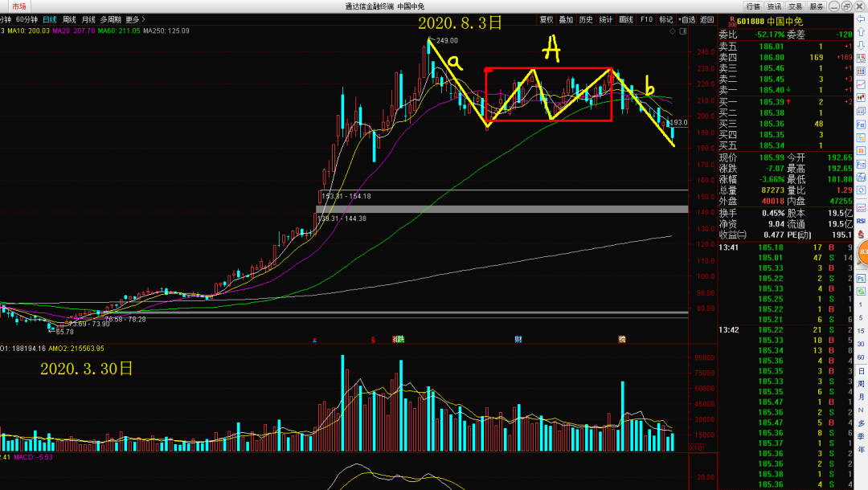Switch to 月线 monthly chart
The width and height of the screenshot is (868, 490).
pos(88,19)
